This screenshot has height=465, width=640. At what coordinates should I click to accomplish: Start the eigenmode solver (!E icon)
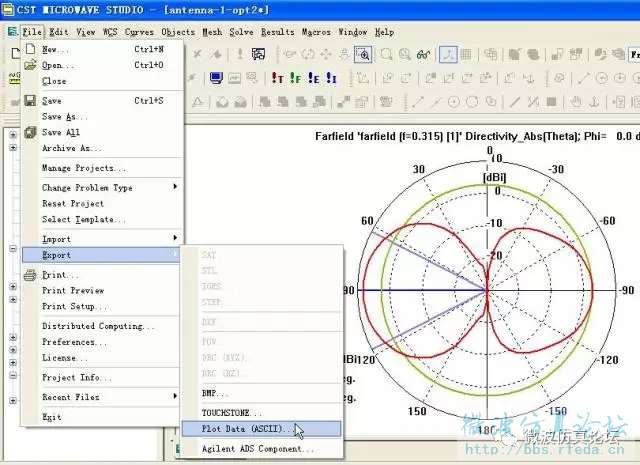coord(313,78)
